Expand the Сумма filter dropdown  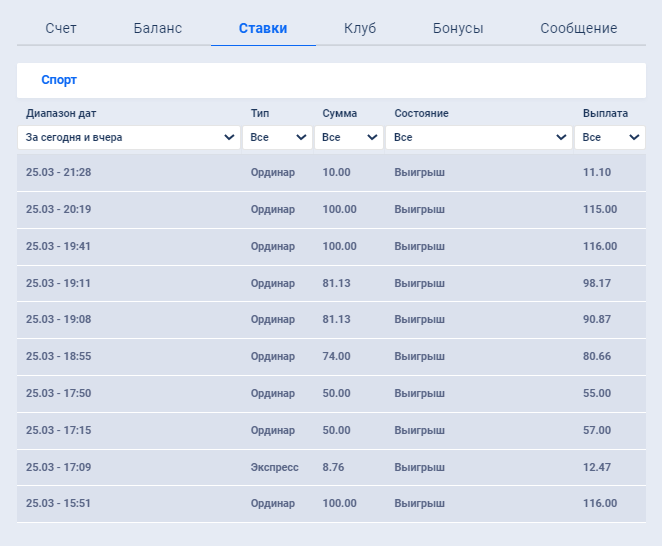(x=349, y=138)
